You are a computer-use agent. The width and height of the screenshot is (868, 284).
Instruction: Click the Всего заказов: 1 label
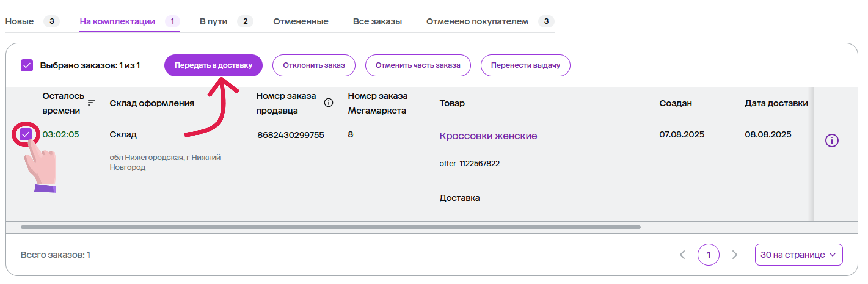coord(55,255)
